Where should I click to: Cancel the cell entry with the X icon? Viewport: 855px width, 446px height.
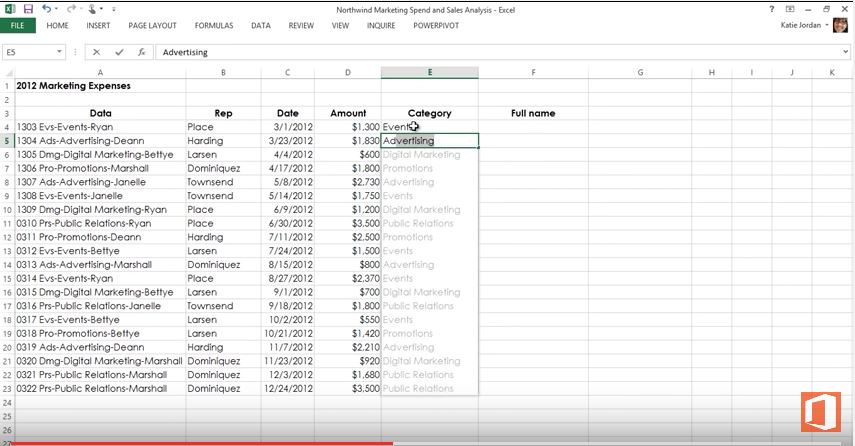(97, 52)
